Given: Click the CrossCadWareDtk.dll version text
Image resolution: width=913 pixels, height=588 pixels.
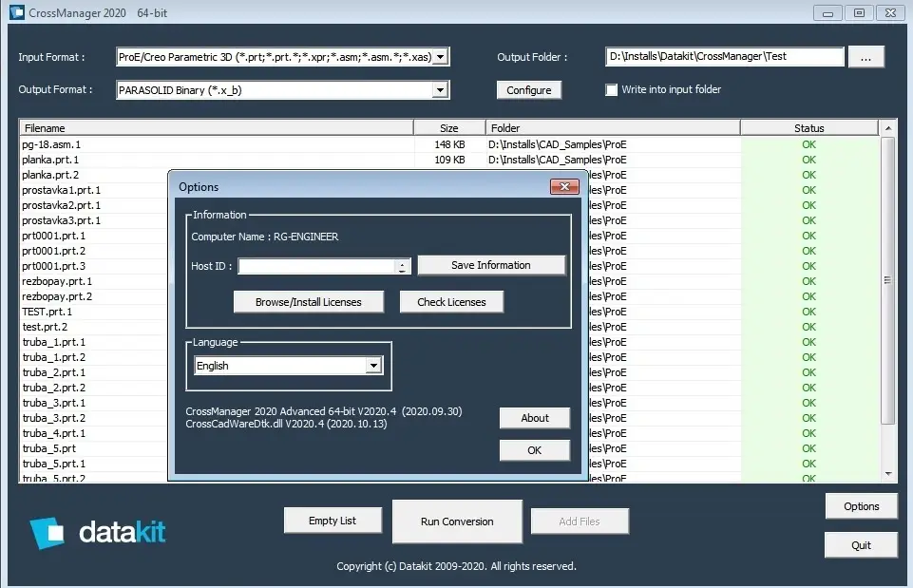Looking at the screenshot, I should 286,424.
